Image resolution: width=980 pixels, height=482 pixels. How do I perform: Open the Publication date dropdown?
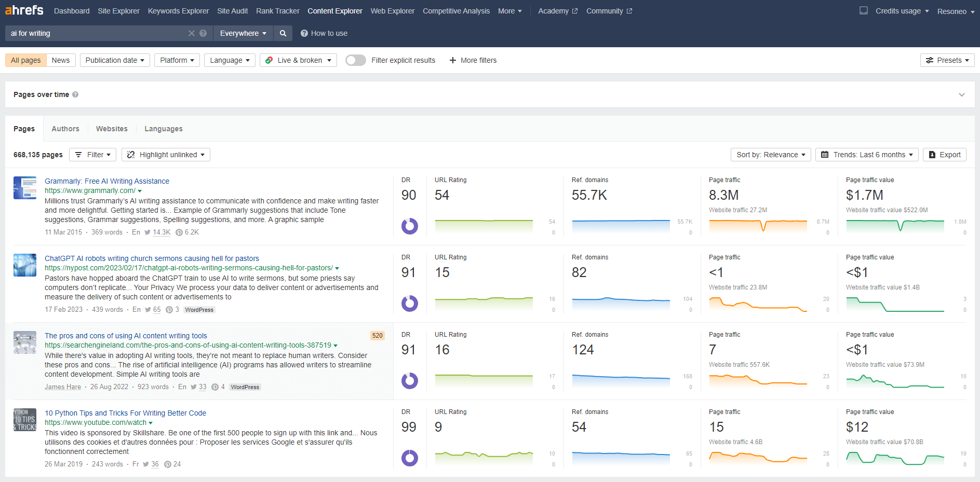(x=115, y=60)
